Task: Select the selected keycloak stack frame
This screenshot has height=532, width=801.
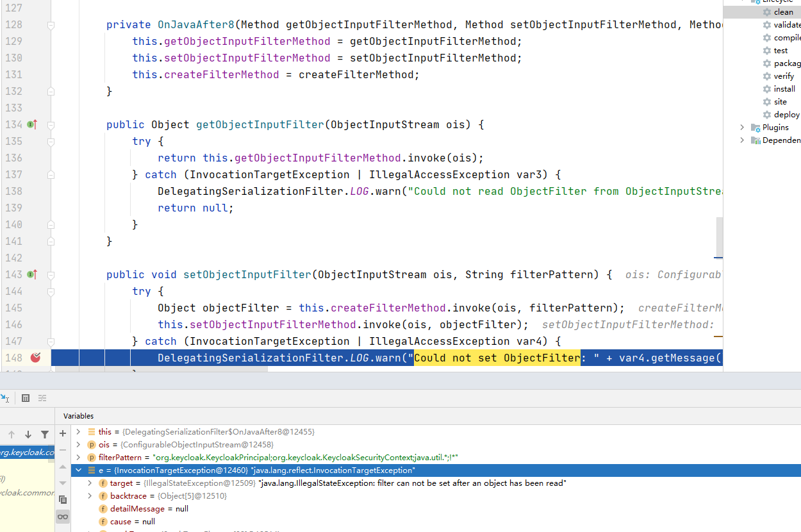Action: [27, 453]
